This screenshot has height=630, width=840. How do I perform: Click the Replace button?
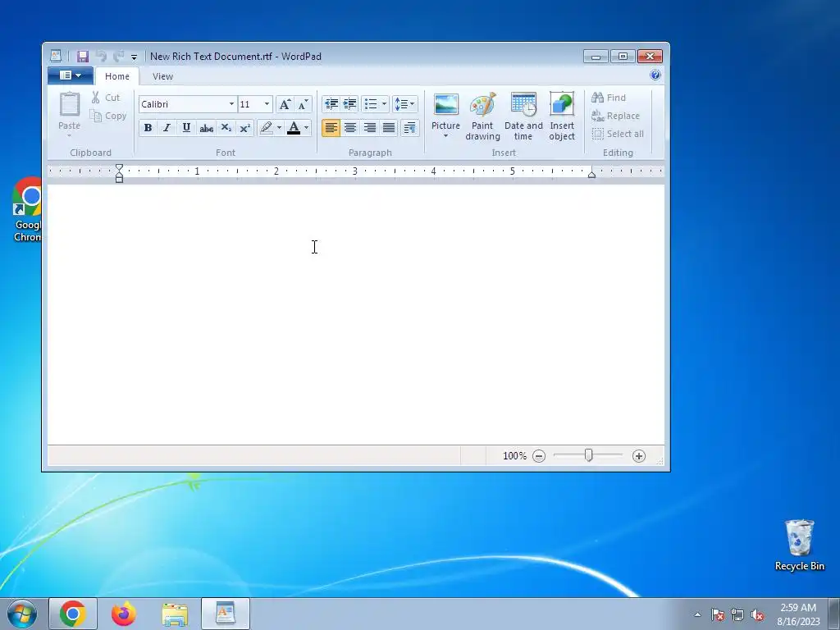615,116
